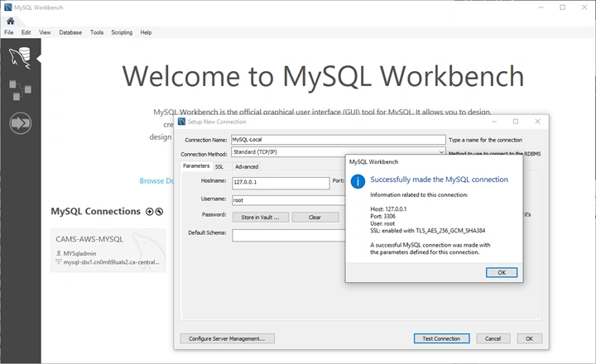Open the manage connections wrench icon
The width and height of the screenshot is (596, 364).
159,212
